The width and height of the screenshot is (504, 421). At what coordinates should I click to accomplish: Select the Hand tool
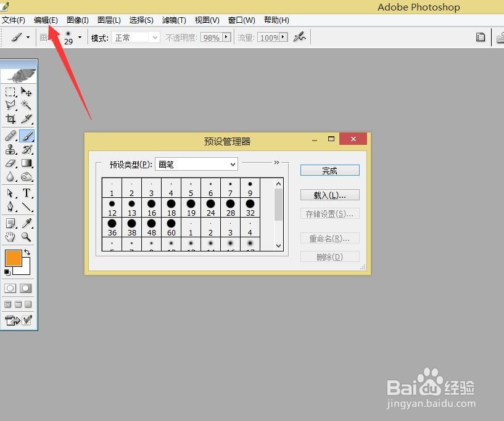[x=10, y=237]
